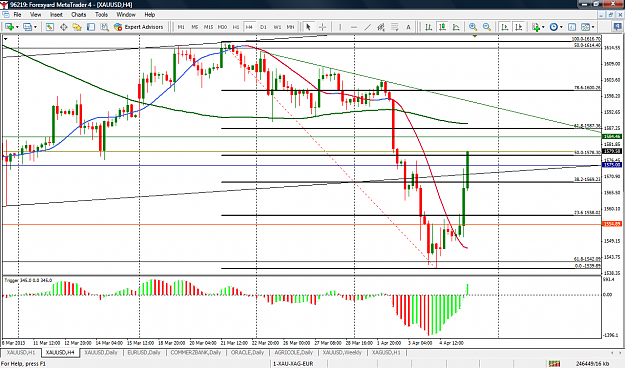Click the chat bubble icon in toolbar
The width and height of the screenshot is (625, 368).
point(617,27)
